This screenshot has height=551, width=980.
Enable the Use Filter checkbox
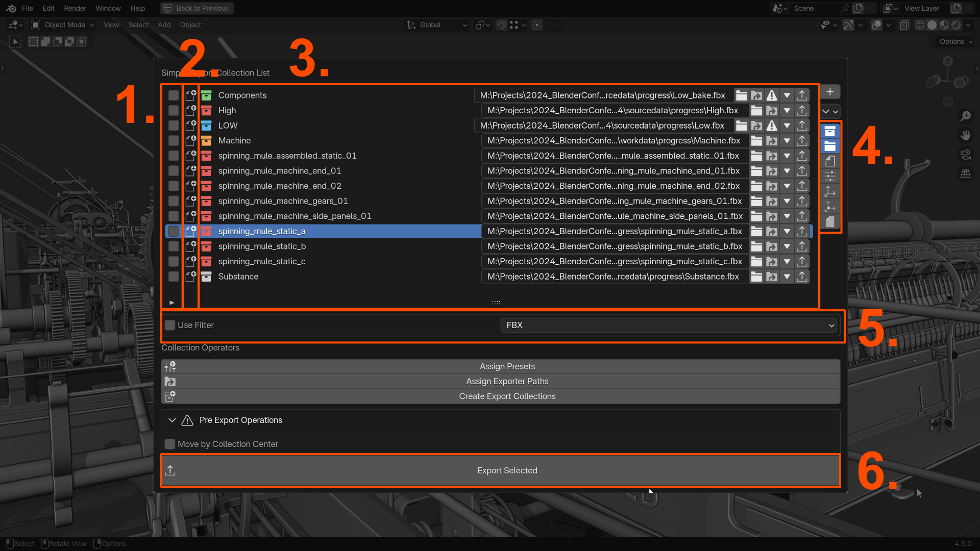170,325
